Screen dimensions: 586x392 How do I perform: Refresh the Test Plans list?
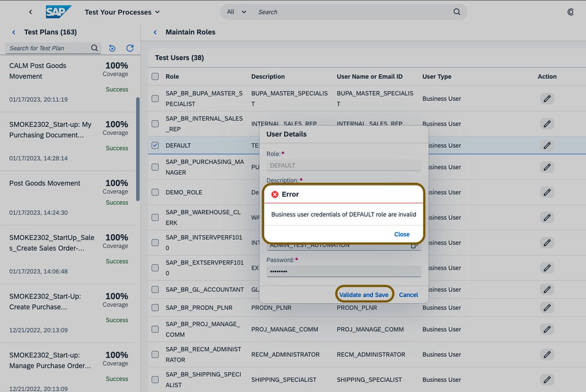pos(130,48)
